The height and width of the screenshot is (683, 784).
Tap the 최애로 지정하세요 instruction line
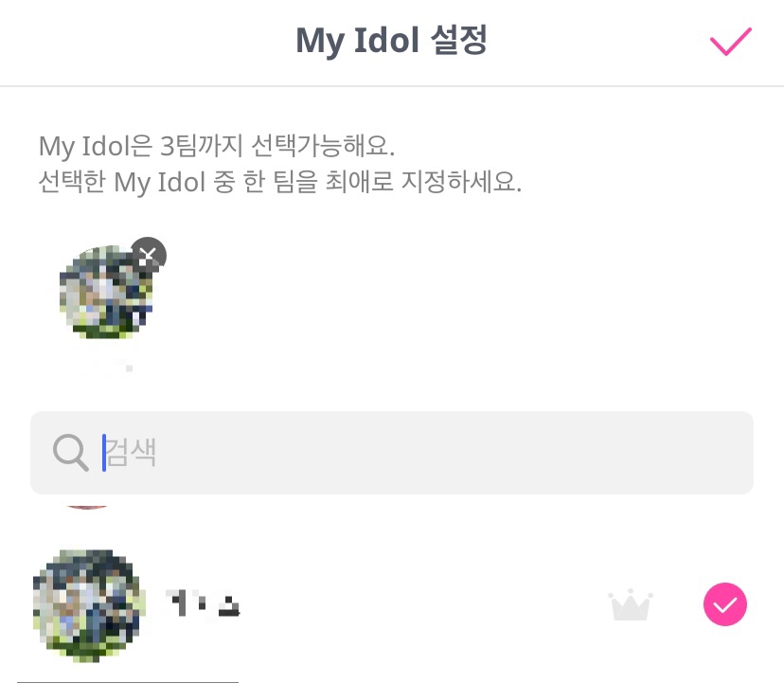[x=280, y=181]
